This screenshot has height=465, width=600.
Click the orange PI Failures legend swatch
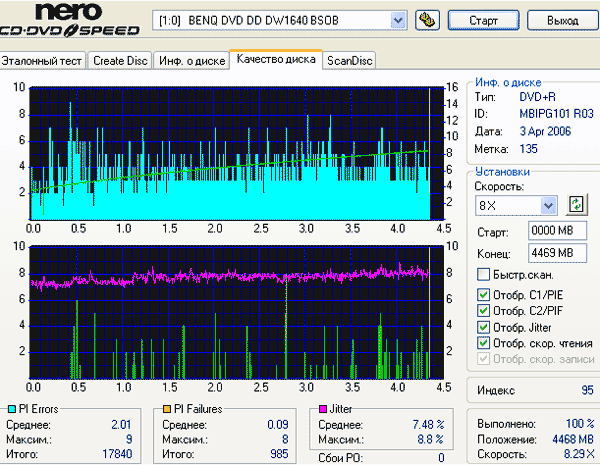point(166,409)
